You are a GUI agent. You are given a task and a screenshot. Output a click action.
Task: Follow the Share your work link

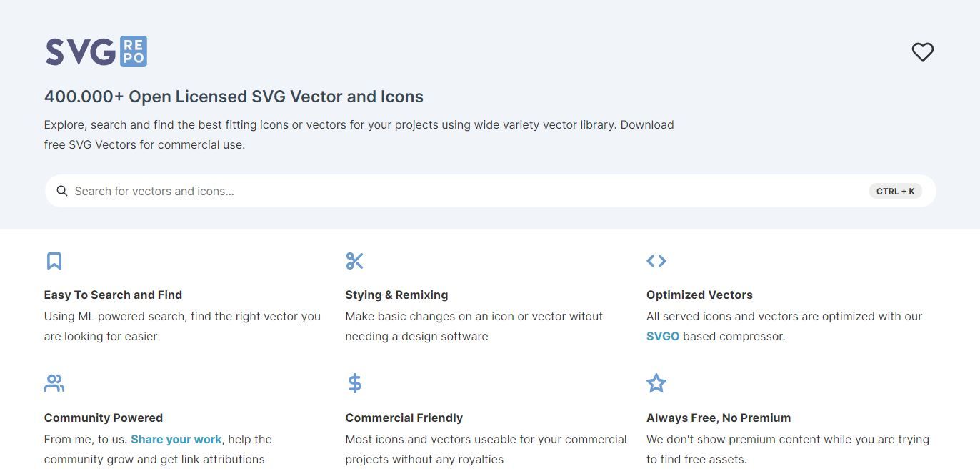tap(176, 439)
